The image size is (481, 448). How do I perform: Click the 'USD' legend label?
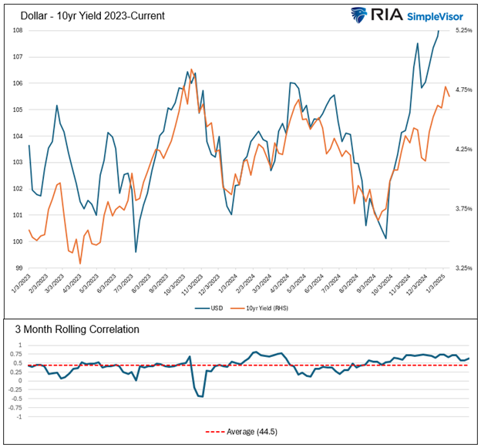click(x=217, y=308)
